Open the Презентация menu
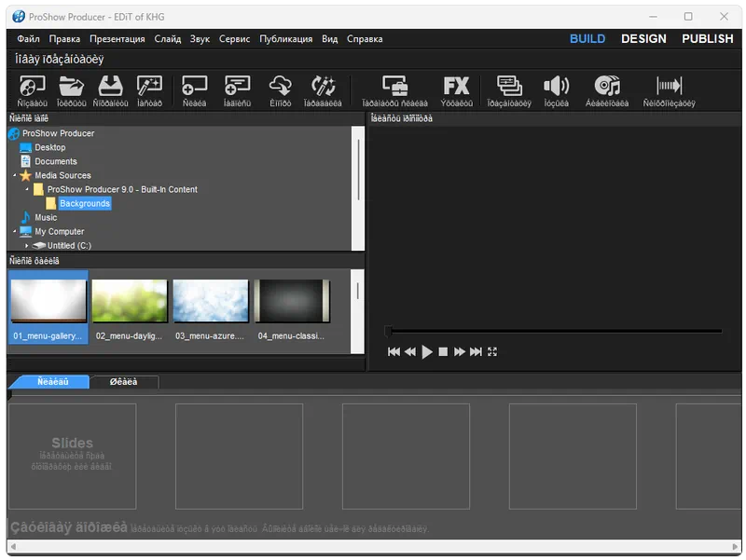 (x=117, y=39)
